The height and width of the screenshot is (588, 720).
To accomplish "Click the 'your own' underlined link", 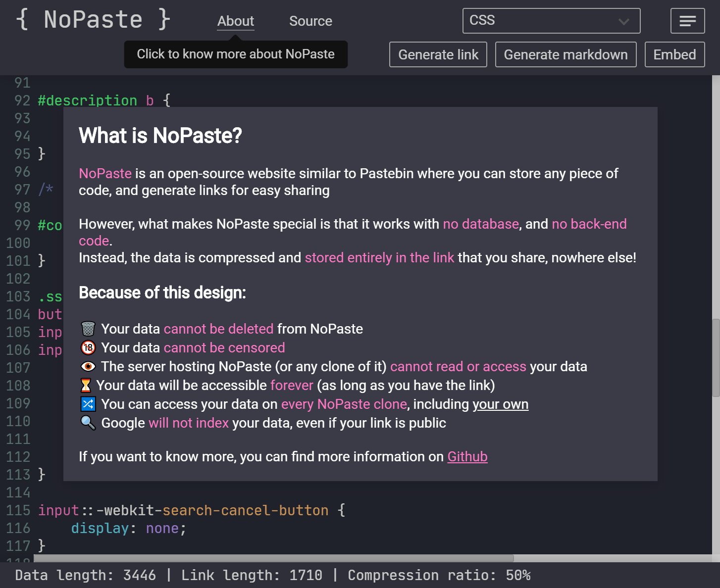I will click(x=501, y=404).
